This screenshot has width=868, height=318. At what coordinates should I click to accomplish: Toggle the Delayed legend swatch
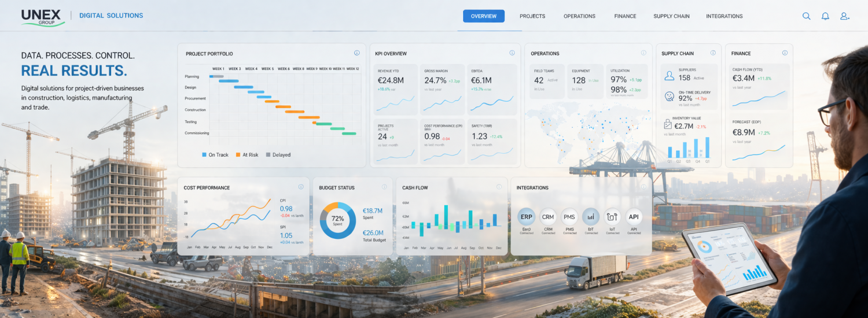click(268, 155)
